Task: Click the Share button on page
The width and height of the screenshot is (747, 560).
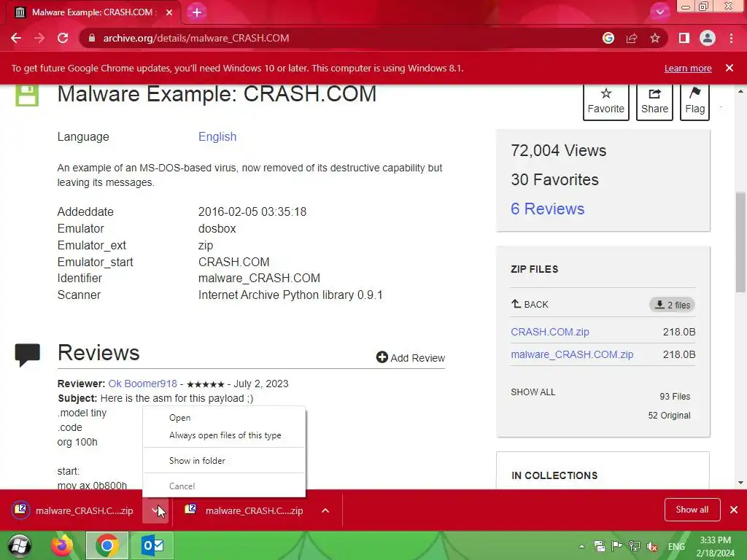Action: 654,101
